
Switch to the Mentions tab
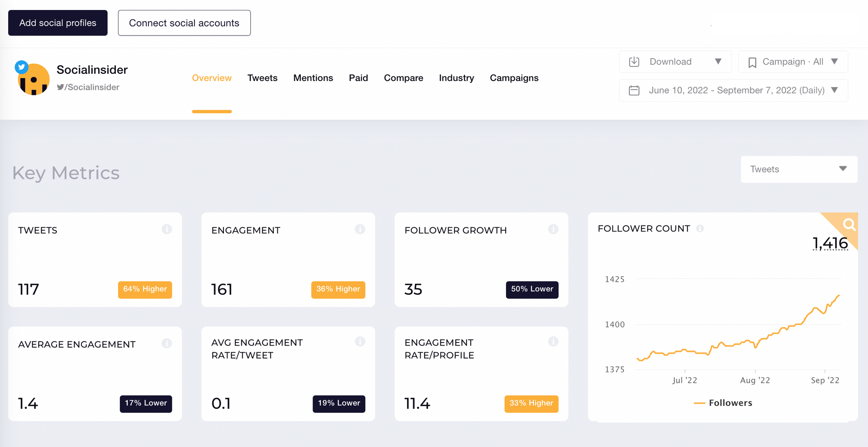(x=313, y=78)
